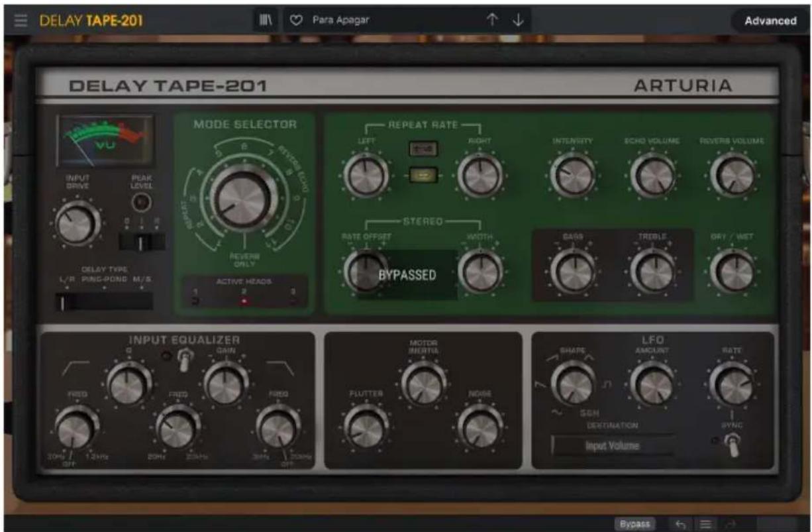Click the redo arrow in bottom bar

(731, 523)
